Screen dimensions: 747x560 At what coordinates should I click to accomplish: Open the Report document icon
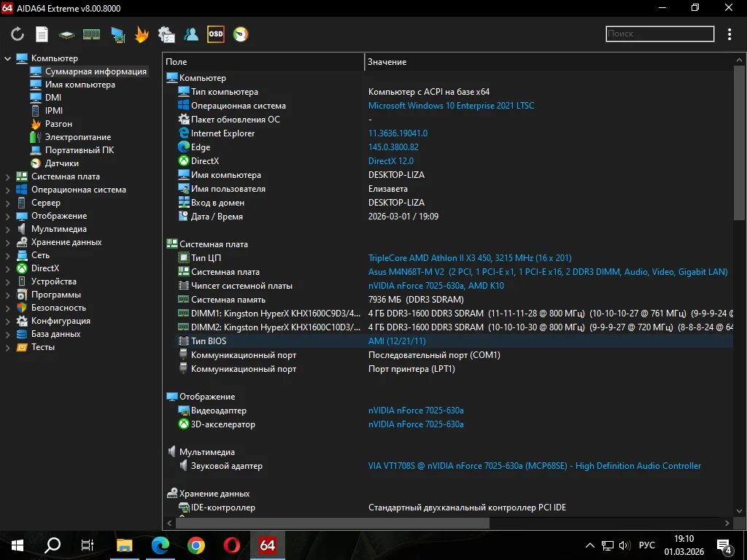click(42, 34)
